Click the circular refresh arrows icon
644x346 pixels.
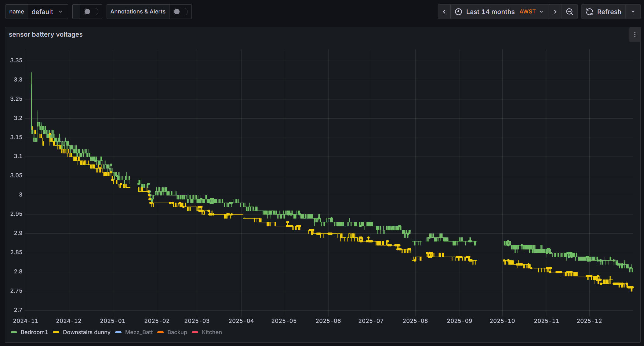coord(589,12)
